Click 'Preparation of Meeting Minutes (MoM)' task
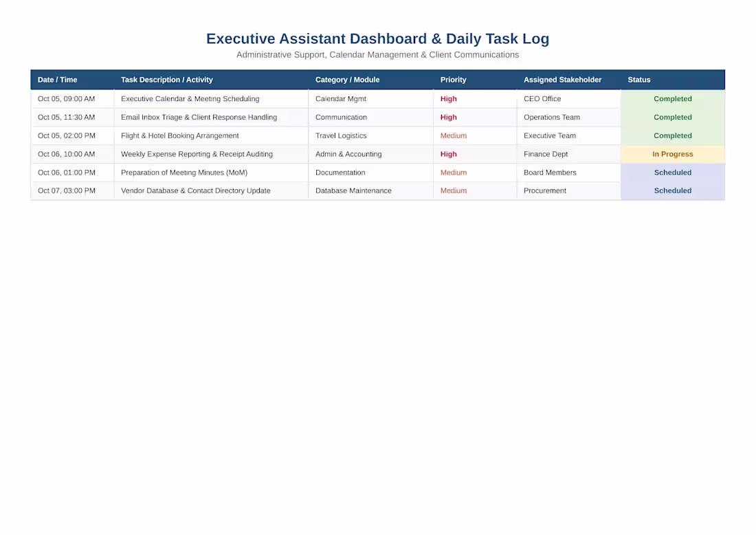 click(x=184, y=172)
